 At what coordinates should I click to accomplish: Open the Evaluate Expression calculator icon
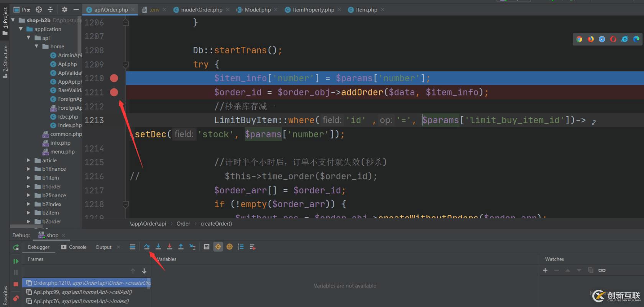207,247
